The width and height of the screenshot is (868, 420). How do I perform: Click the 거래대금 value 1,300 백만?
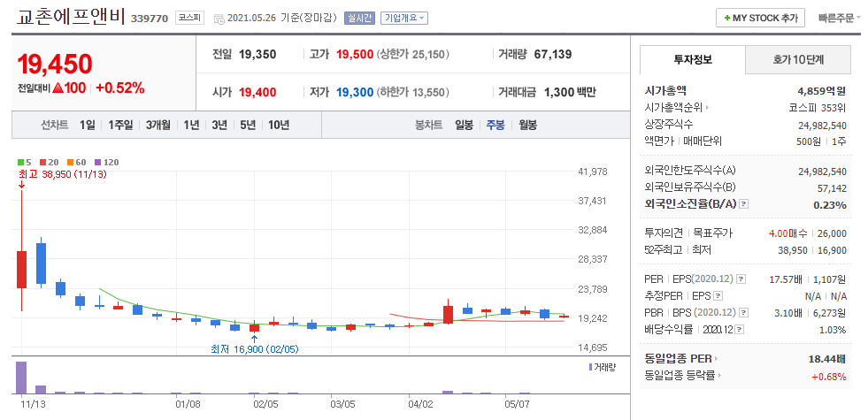tap(570, 93)
